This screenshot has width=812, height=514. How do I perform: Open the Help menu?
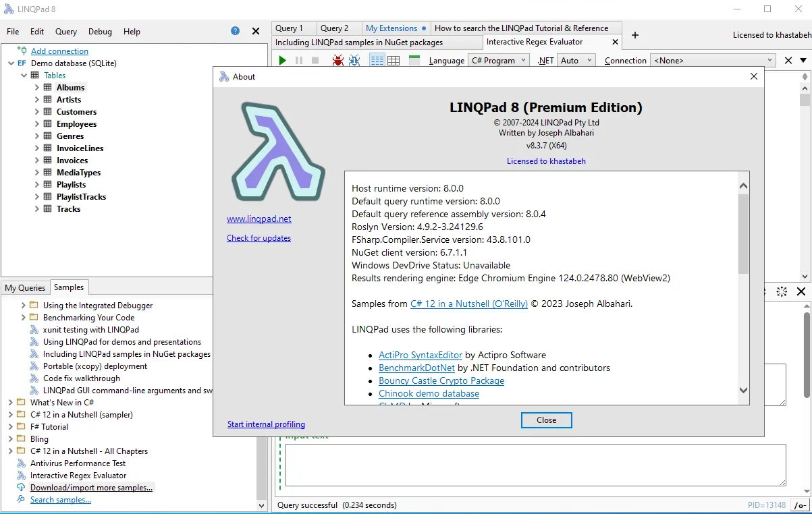[132, 32]
